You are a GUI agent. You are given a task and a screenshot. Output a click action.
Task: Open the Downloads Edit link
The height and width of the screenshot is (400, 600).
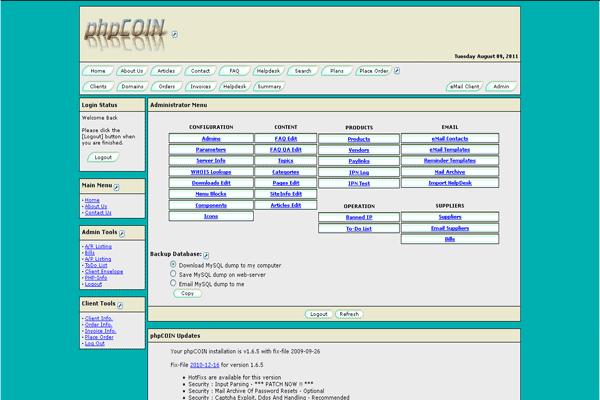click(x=211, y=183)
